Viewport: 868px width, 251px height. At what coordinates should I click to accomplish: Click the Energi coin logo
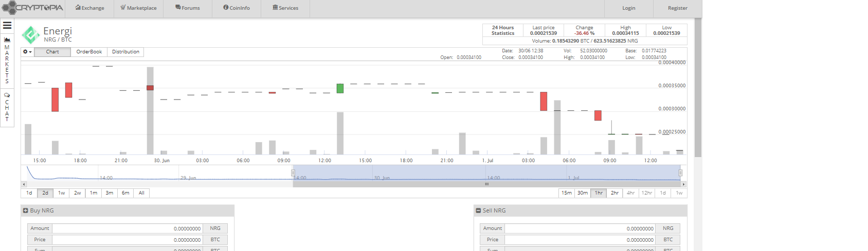click(31, 35)
